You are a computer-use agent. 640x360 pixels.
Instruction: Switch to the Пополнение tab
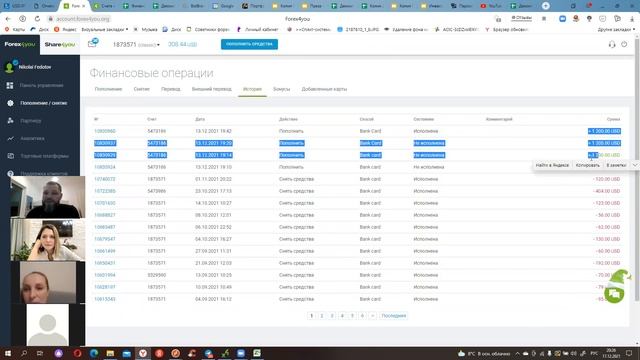(x=108, y=89)
